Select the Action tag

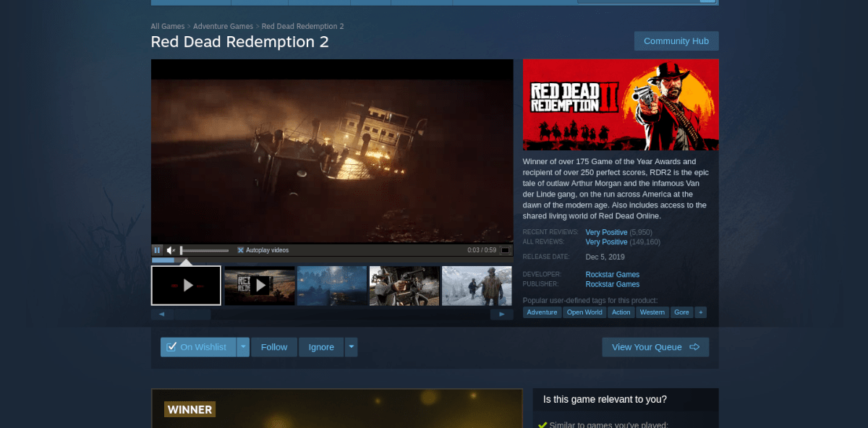(621, 312)
